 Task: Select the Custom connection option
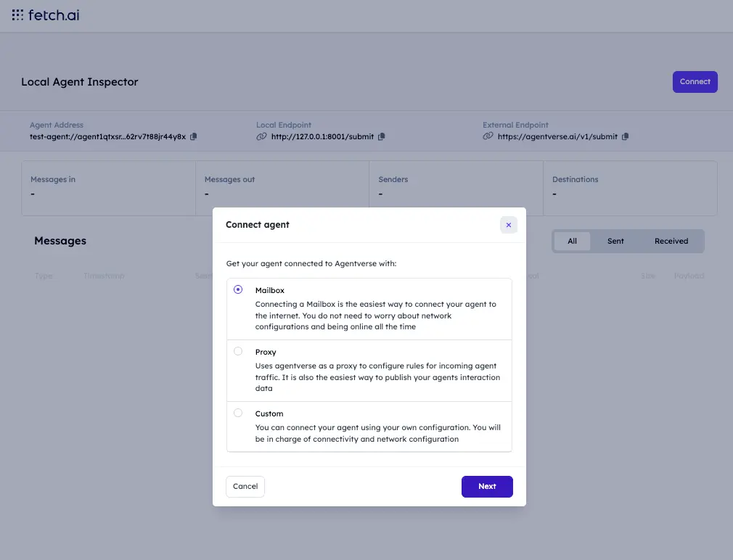[x=237, y=413]
